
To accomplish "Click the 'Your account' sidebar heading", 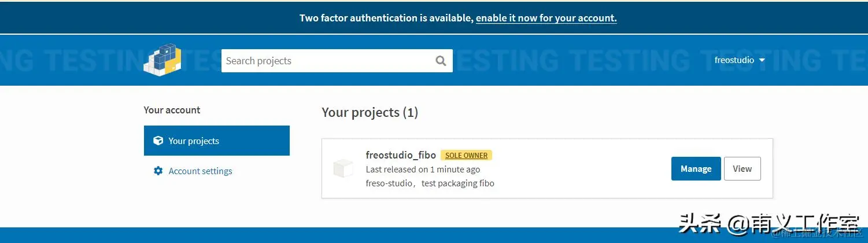I will click(x=172, y=110).
